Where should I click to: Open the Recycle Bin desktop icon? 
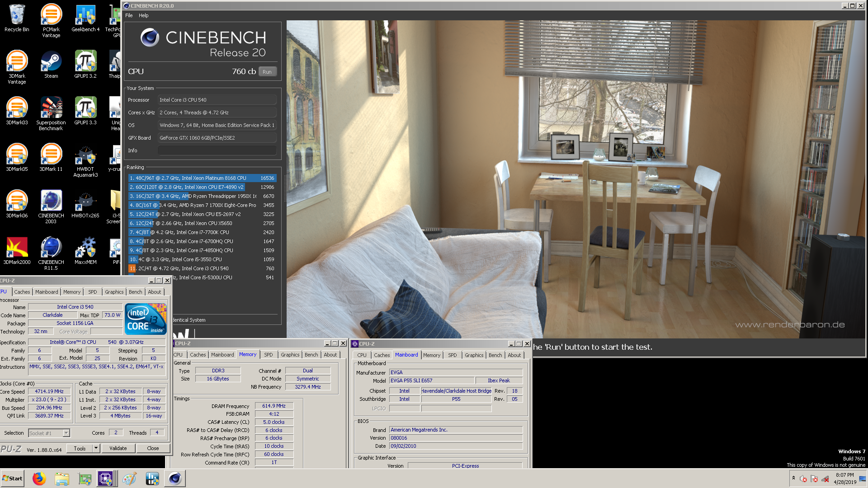click(x=17, y=18)
